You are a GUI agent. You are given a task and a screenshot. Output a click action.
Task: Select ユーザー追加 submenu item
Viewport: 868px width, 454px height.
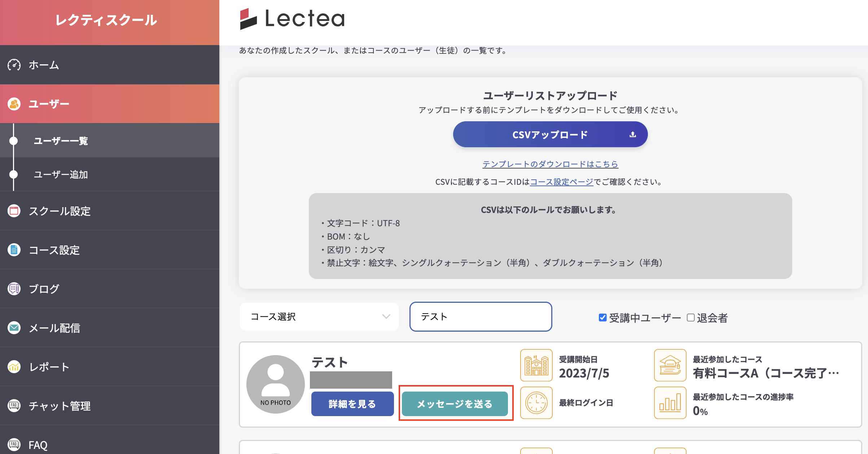pos(61,175)
